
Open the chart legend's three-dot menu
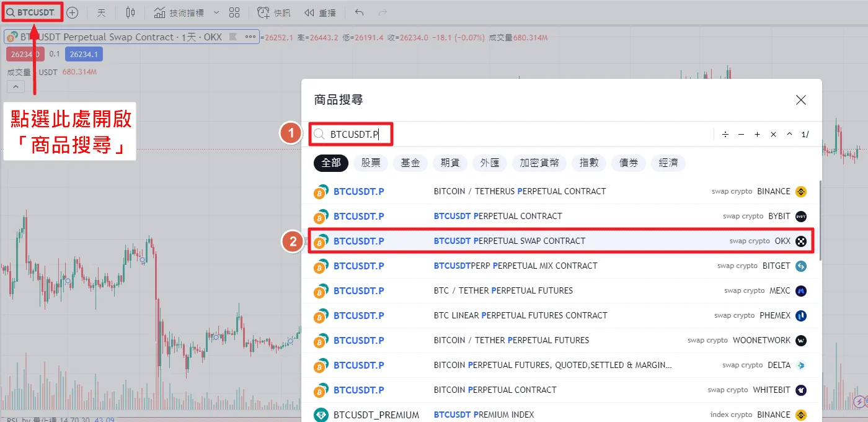tap(250, 37)
